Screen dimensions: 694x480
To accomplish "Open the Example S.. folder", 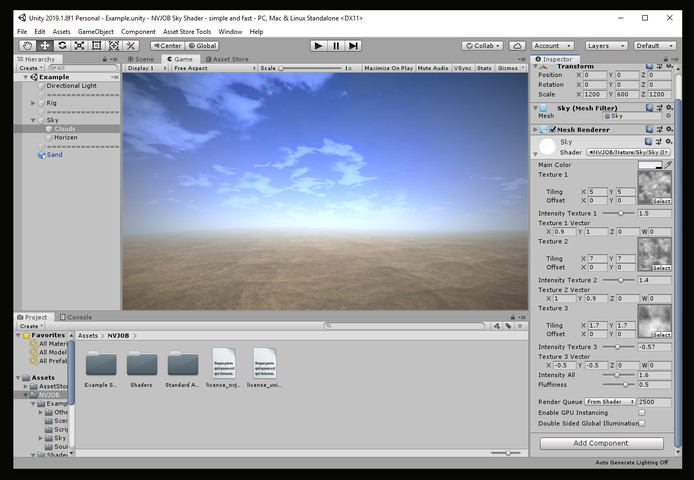I will click(x=101, y=368).
